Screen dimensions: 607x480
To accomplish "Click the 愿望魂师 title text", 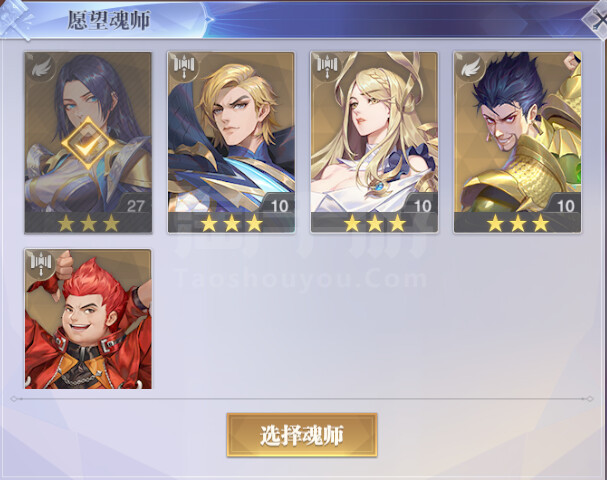I will pyautogui.click(x=109, y=20).
